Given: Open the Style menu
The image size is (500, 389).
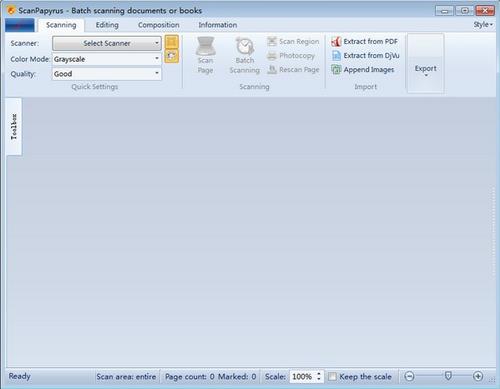Looking at the screenshot, I should 483,25.
